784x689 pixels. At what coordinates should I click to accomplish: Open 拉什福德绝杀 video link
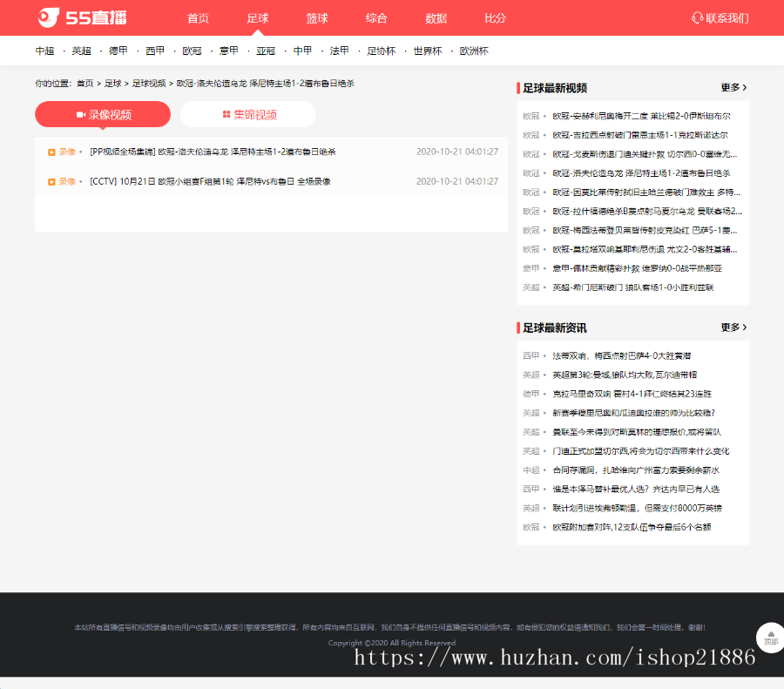647,211
